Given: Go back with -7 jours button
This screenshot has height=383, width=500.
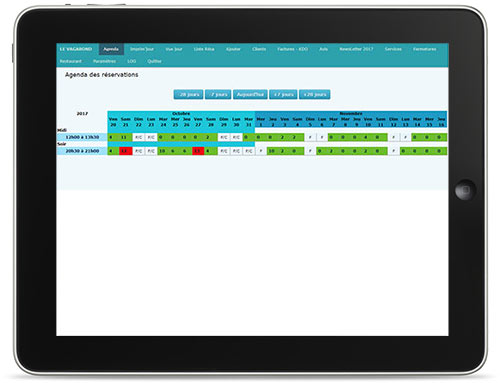Looking at the screenshot, I should click(x=218, y=95).
